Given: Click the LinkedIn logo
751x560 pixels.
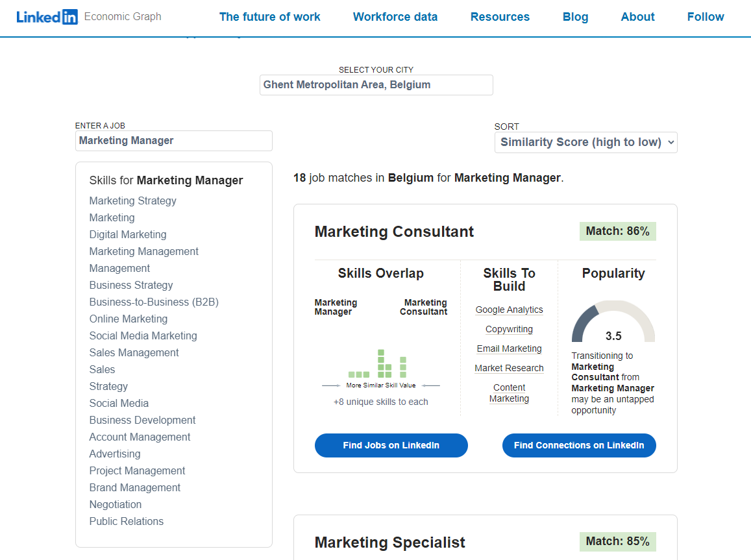Looking at the screenshot, I should click(x=47, y=17).
